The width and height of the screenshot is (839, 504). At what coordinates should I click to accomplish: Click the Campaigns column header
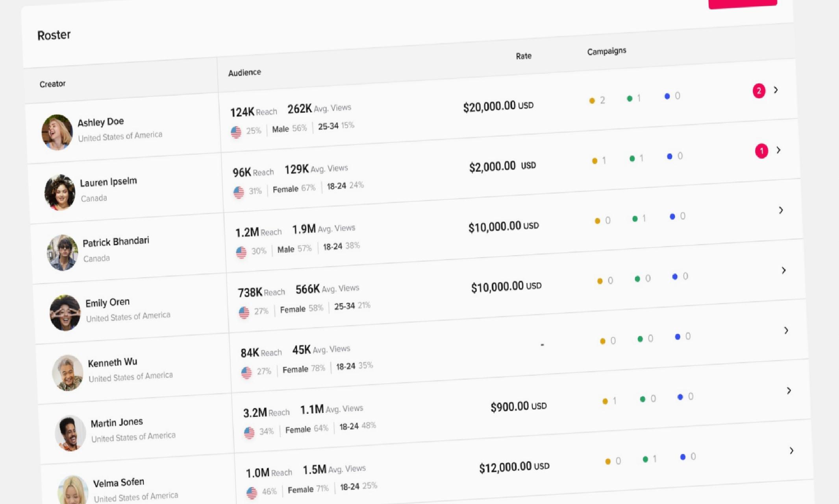pos(607,51)
